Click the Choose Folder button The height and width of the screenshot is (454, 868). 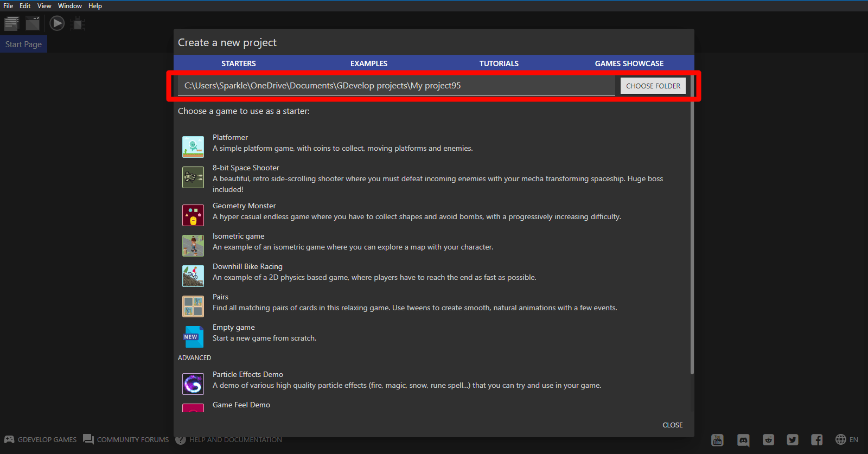pos(653,86)
